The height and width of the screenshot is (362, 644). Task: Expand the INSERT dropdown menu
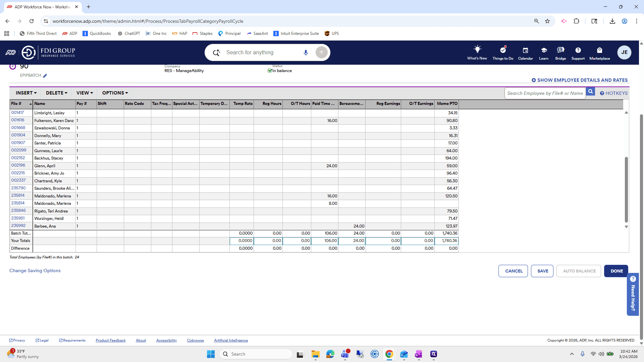pos(26,93)
